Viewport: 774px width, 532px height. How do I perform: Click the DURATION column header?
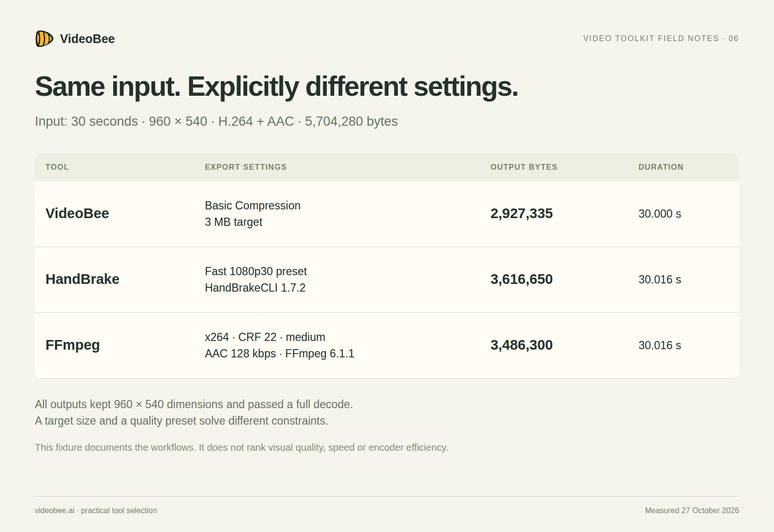pos(661,167)
